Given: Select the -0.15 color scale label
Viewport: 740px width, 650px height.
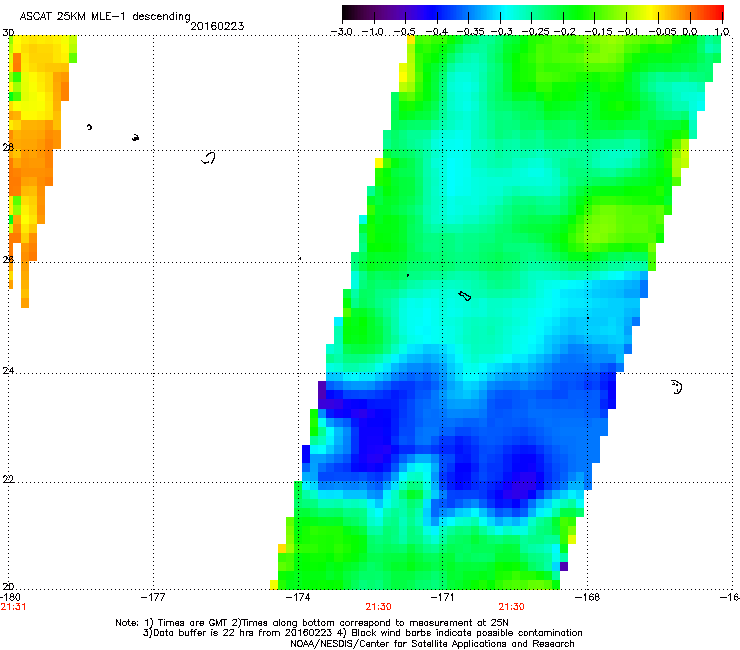Looking at the screenshot, I should pos(598,32).
